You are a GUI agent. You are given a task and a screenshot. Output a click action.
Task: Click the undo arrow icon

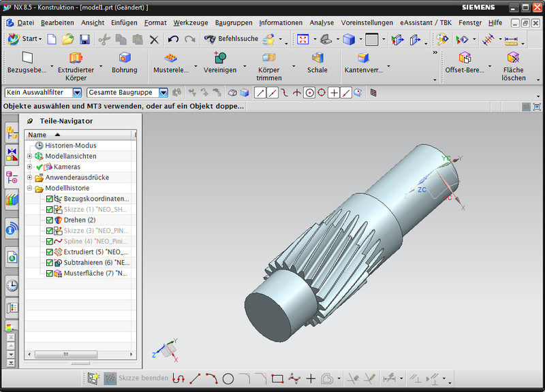point(173,39)
